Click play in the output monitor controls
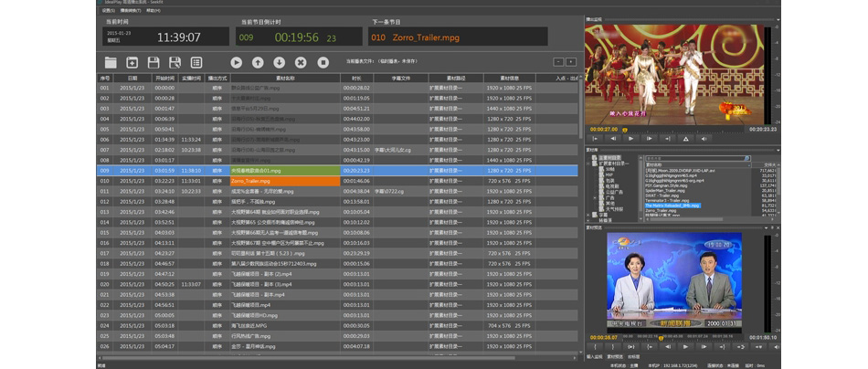The height and width of the screenshot is (369, 868). pos(631,139)
